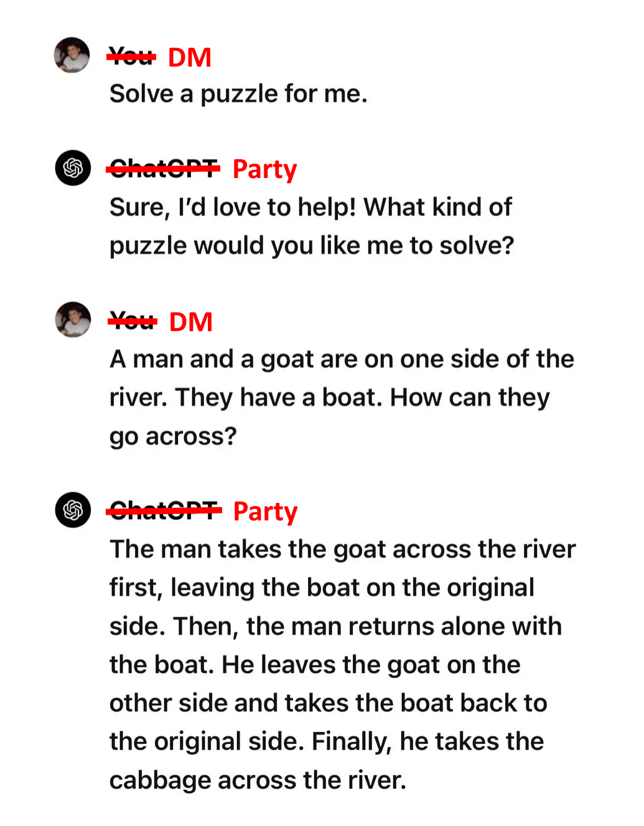Click the line 'The man takes the goat across the river'

pyautogui.click(x=342, y=550)
